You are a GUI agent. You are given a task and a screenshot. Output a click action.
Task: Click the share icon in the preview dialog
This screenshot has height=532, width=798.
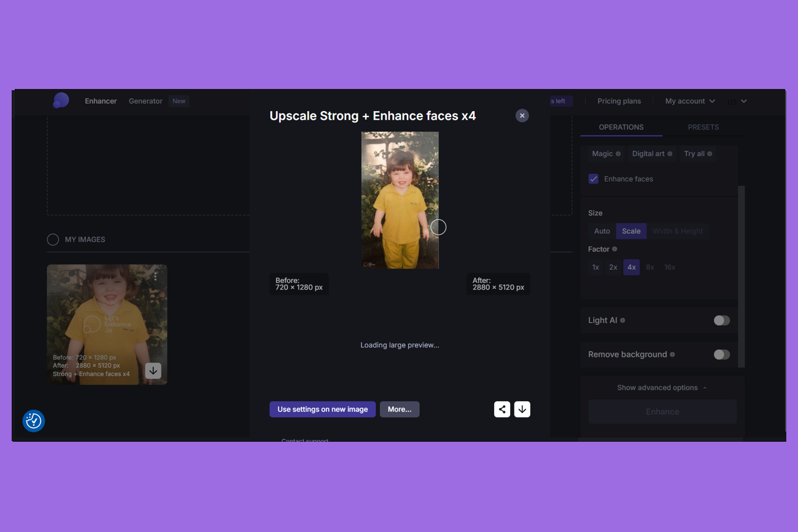coord(502,409)
